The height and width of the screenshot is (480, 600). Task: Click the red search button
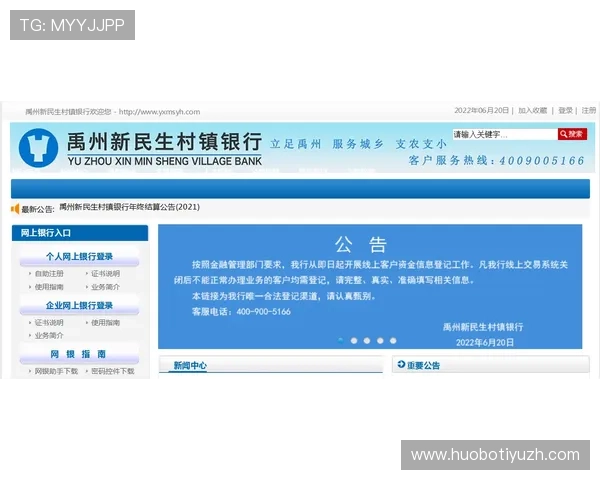[572, 134]
